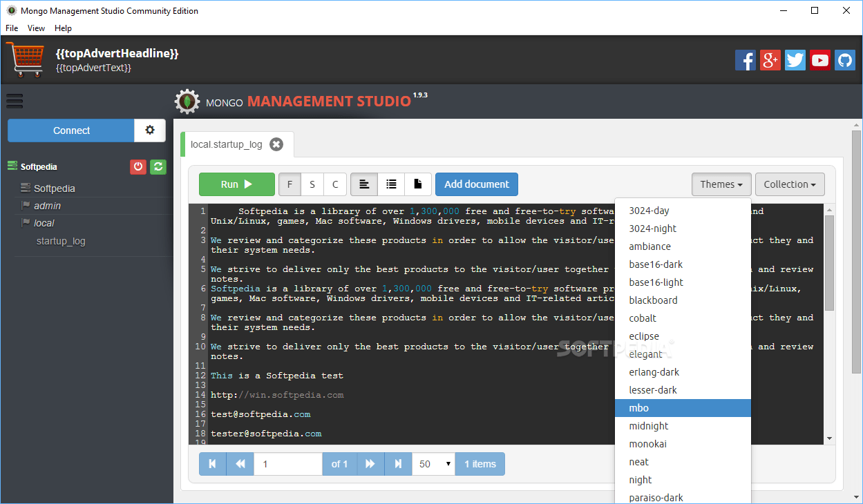Visit the GitHub page via header icon

pos(844,60)
